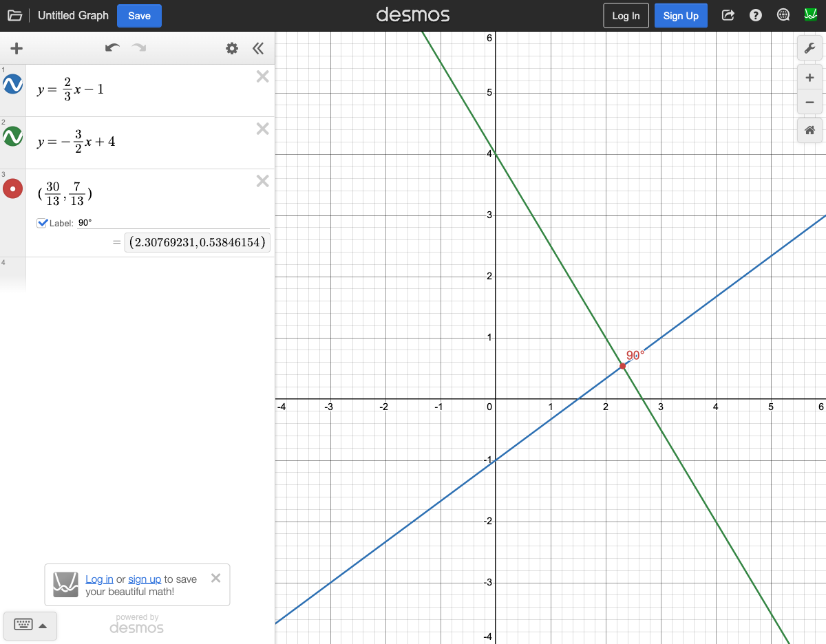Delete expression y = −3/2 x + 4

tap(262, 129)
